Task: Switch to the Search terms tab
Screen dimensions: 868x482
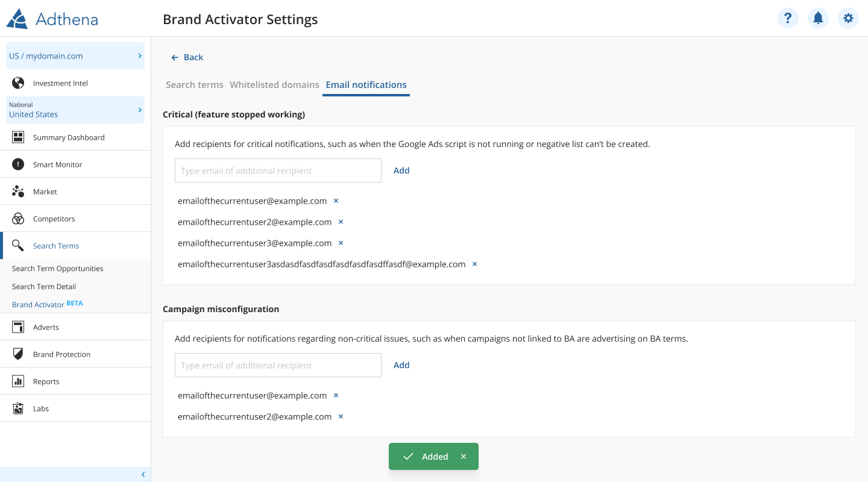Action: (x=194, y=85)
